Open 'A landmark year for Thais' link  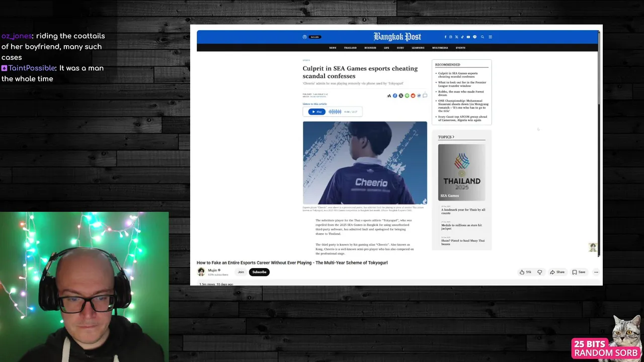[463, 211]
